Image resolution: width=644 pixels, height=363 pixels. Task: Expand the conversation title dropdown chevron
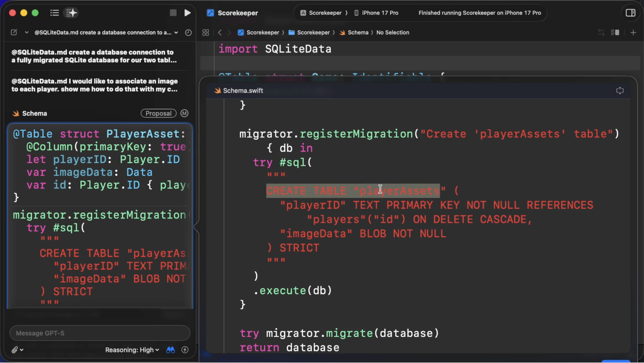pyautogui.click(x=176, y=32)
